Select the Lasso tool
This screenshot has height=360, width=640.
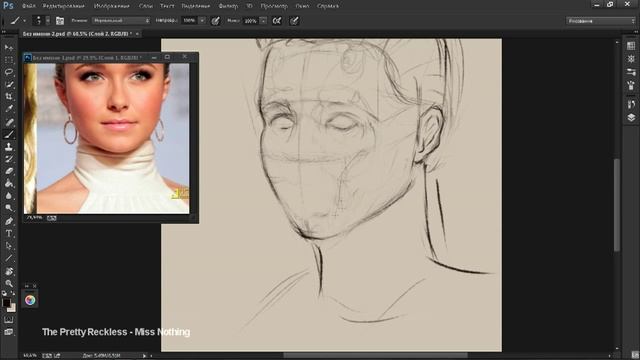point(9,72)
